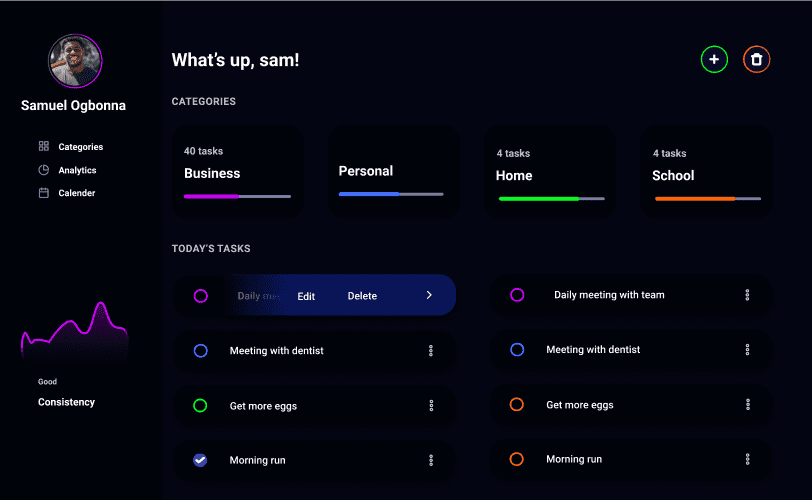Mark left Get more eggs green circle done
This screenshot has height=500, width=812.
(200, 405)
